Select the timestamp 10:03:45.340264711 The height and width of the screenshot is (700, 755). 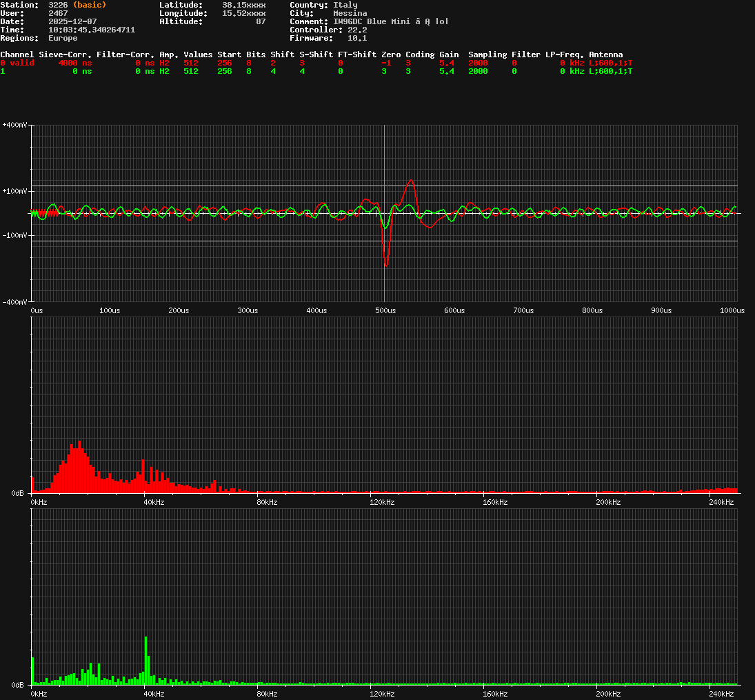[92, 30]
